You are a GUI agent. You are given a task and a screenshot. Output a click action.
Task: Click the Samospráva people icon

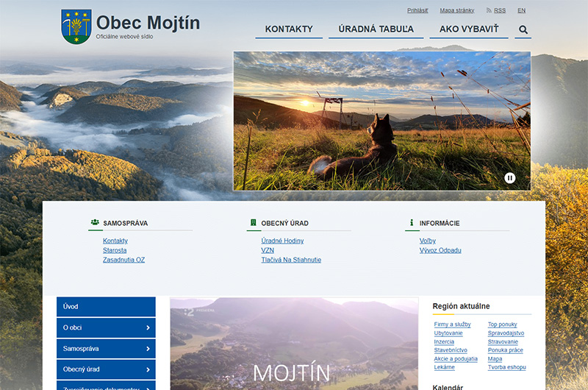pyautogui.click(x=95, y=222)
